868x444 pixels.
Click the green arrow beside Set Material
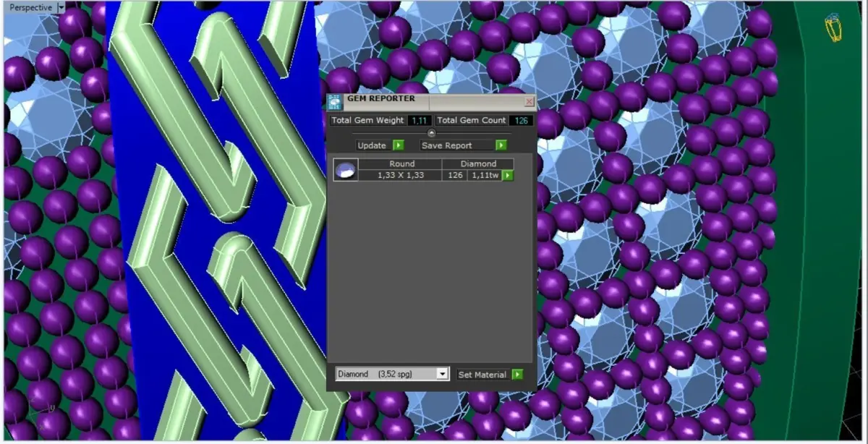[x=517, y=375]
